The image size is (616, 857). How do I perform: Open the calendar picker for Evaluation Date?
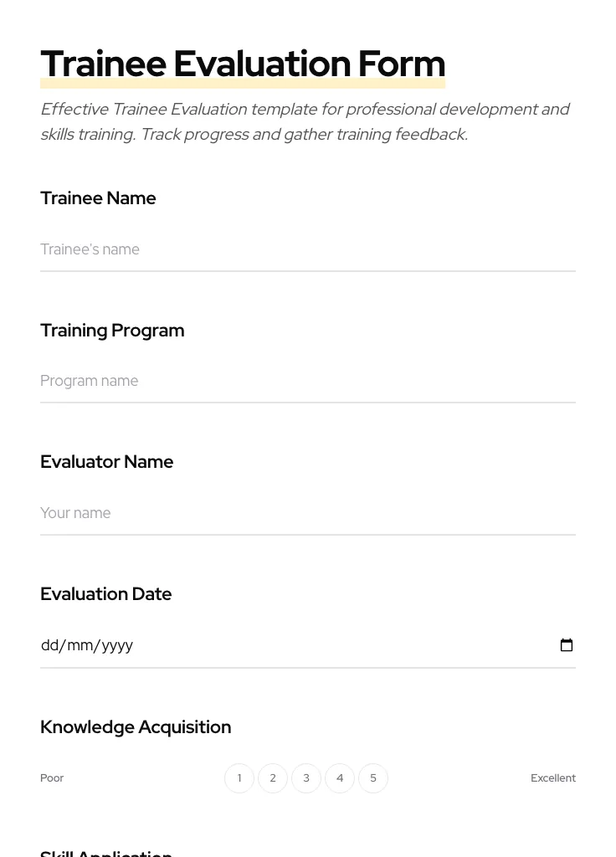tap(567, 645)
